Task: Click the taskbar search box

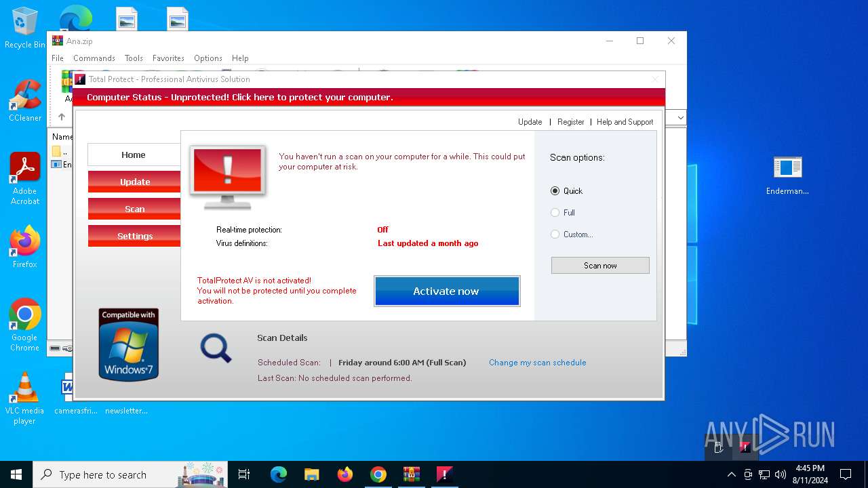Action: tap(131, 474)
